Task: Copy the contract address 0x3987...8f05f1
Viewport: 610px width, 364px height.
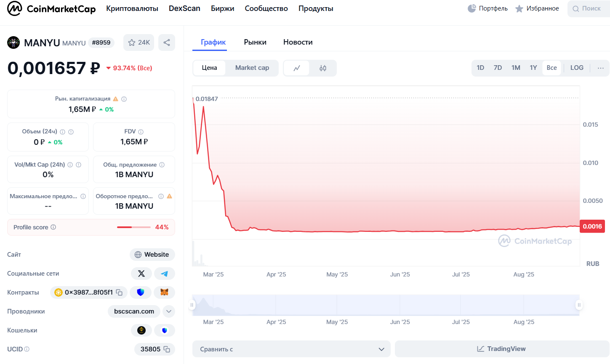Action: 119,292
